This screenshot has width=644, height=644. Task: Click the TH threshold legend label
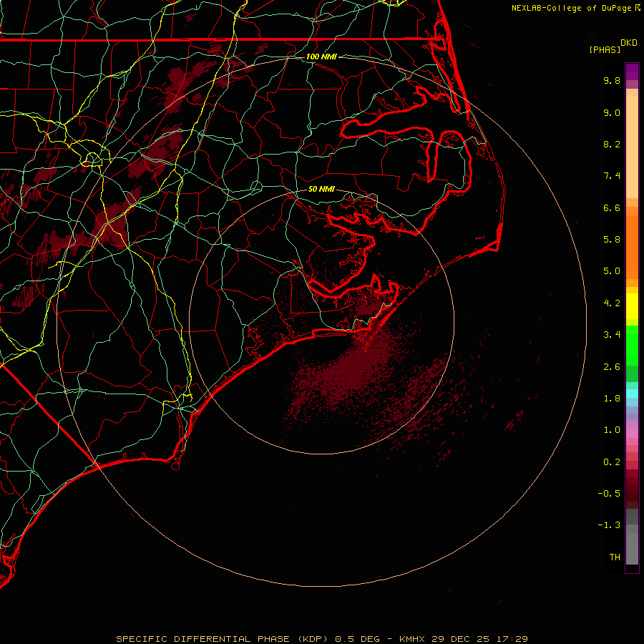(x=615, y=557)
